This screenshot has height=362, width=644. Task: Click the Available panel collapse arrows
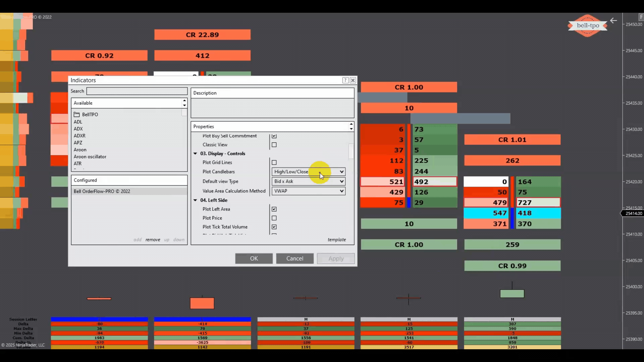(x=184, y=103)
